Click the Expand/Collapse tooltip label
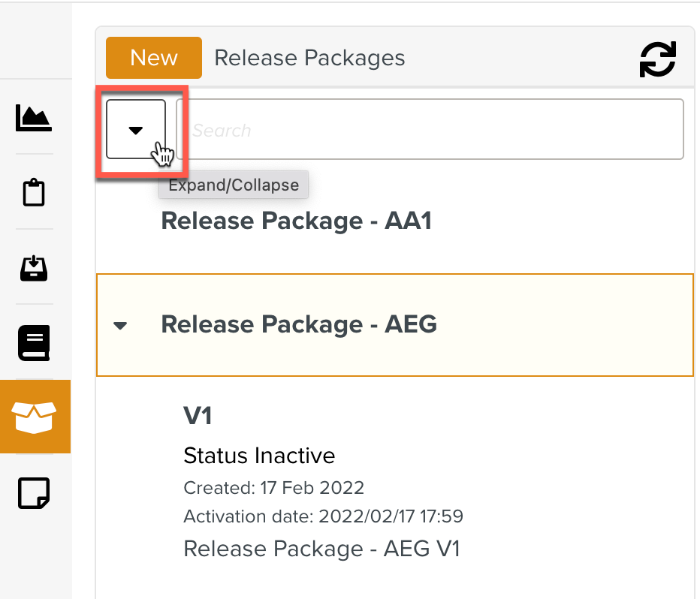 [233, 185]
